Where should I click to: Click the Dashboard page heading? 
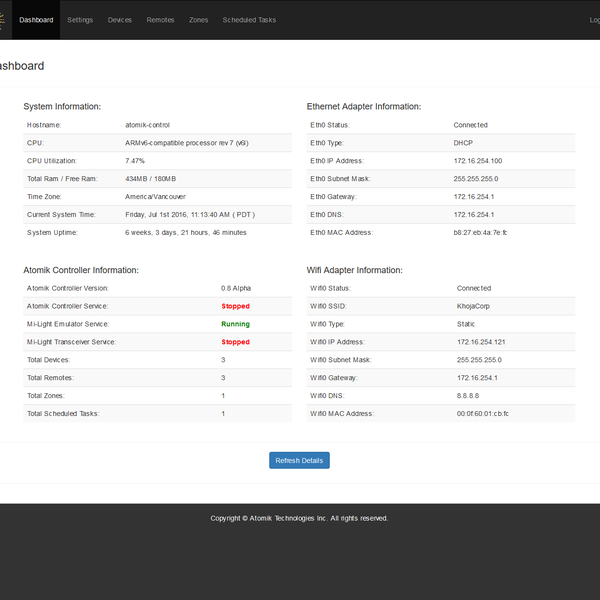coord(20,66)
